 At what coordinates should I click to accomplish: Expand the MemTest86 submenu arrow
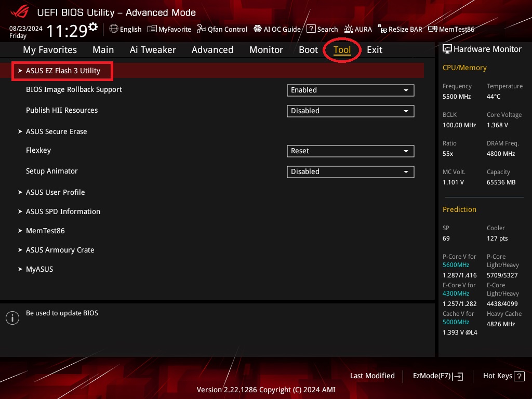click(x=20, y=231)
